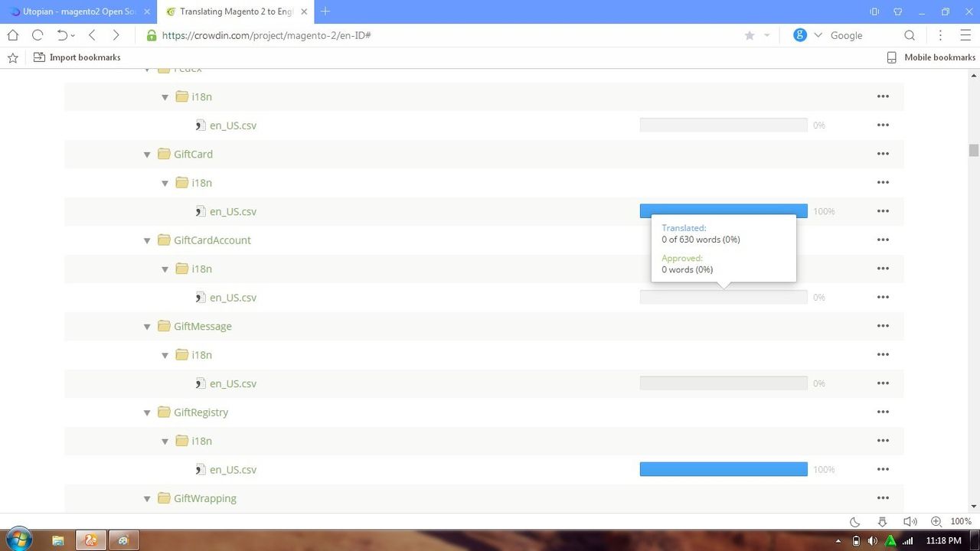Viewport: 980px width, 551px height.
Task: Collapse the i18n folder under GiftMessage
Action: click(x=165, y=356)
